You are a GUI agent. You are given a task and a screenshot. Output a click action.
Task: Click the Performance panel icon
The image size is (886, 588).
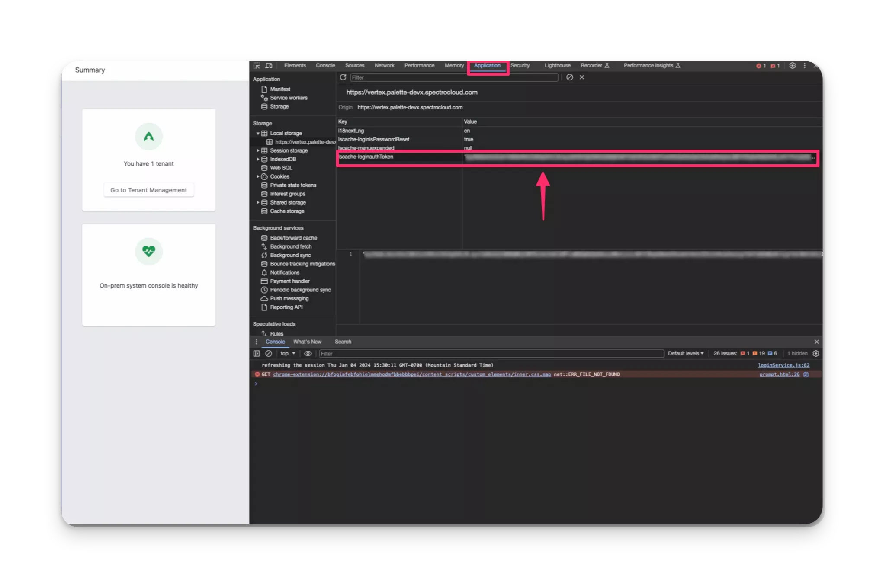(419, 65)
